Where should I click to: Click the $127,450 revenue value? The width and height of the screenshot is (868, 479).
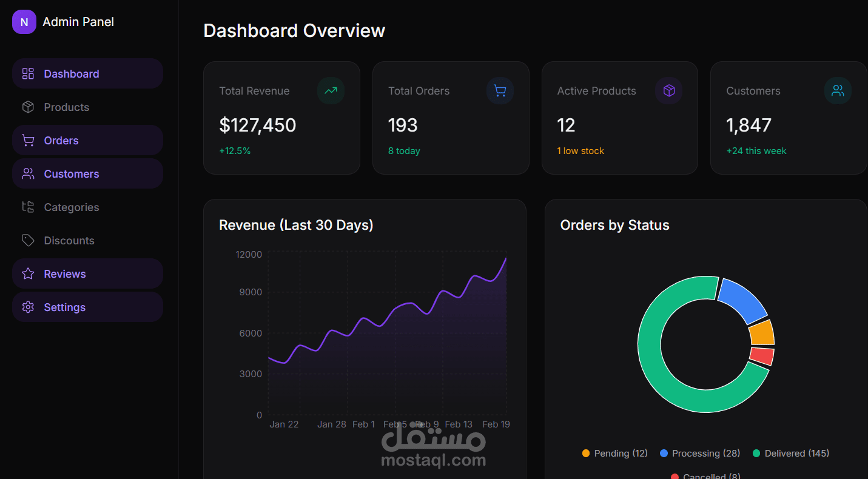258,126
